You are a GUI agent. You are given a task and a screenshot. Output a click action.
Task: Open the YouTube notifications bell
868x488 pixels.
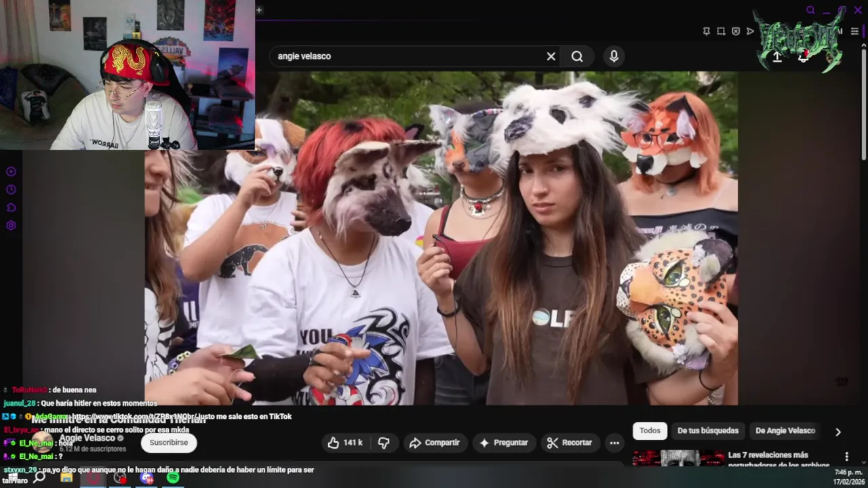(x=804, y=57)
